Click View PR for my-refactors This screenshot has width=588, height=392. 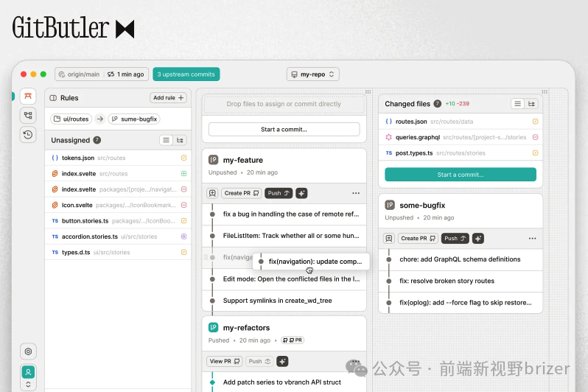tap(224, 361)
